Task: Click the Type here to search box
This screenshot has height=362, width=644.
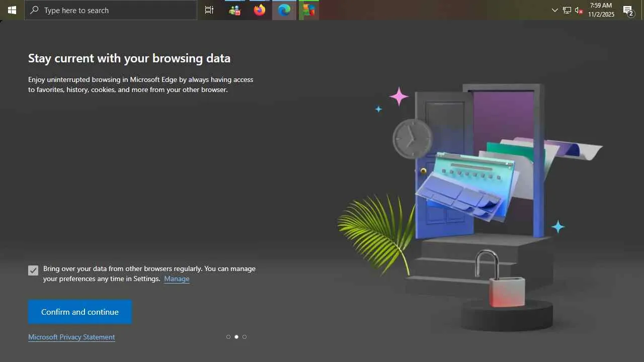Action: click(x=111, y=10)
